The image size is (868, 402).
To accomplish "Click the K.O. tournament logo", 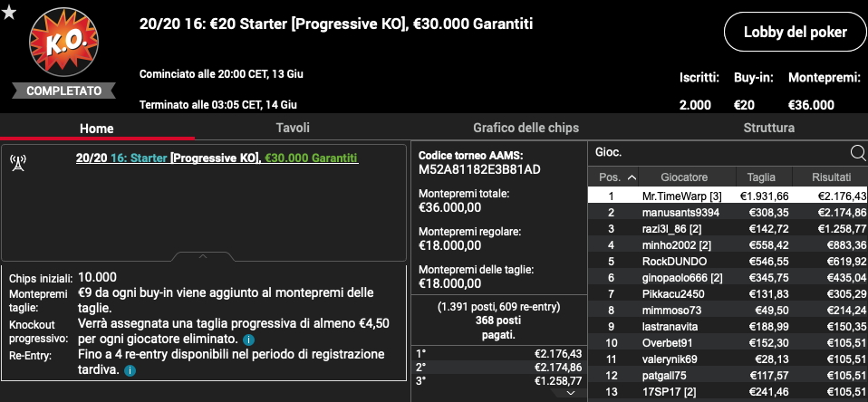I will point(64,43).
